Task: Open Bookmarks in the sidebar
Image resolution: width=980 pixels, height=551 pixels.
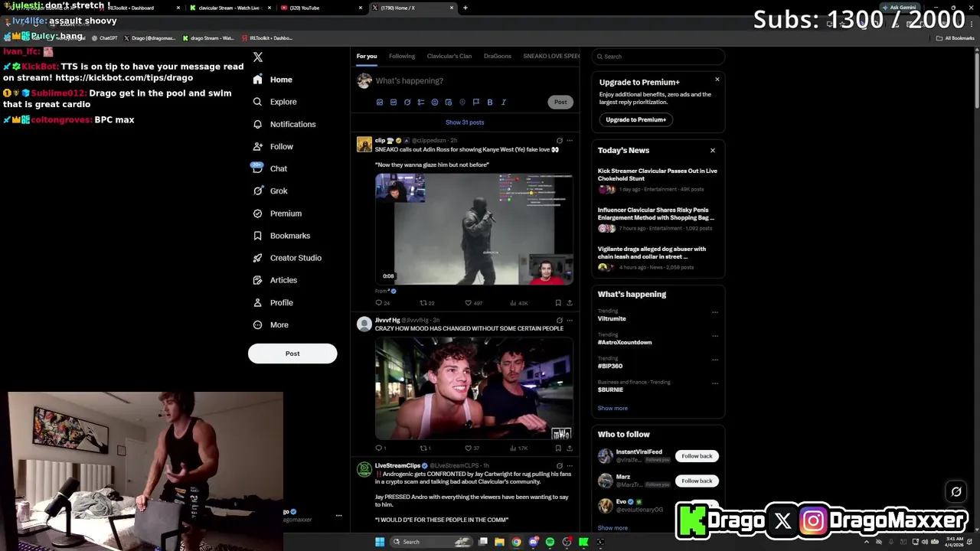Action: tap(281, 236)
